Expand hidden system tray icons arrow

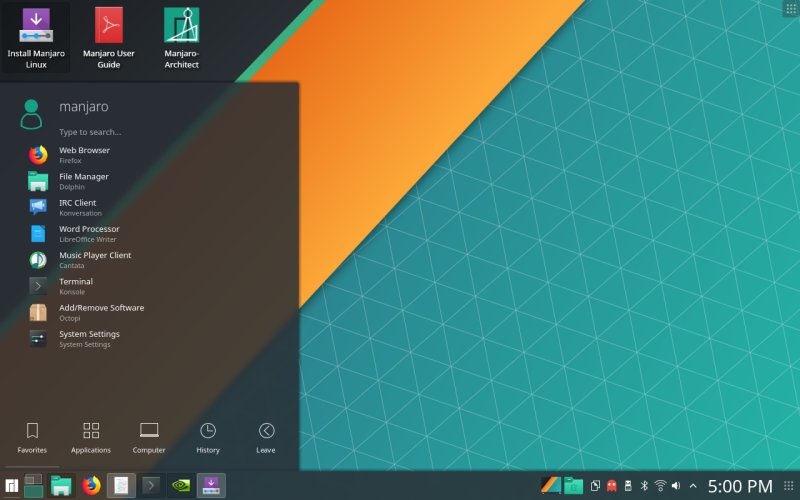coord(693,486)
